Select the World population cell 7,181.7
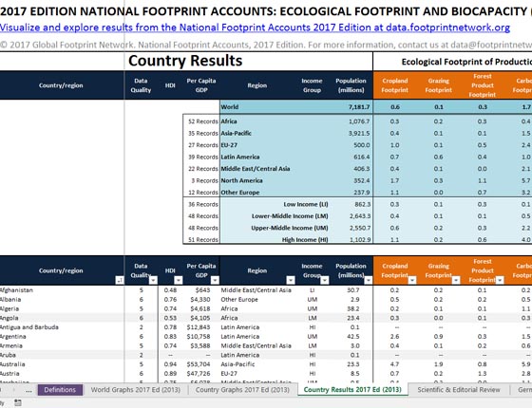 pyautogui.click(x=351, y=107)
